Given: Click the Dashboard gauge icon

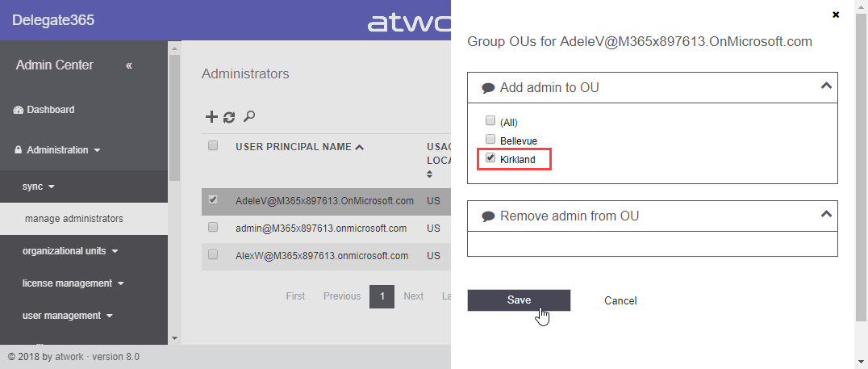Looking at the screenshot, I should [x=19, y=110].
